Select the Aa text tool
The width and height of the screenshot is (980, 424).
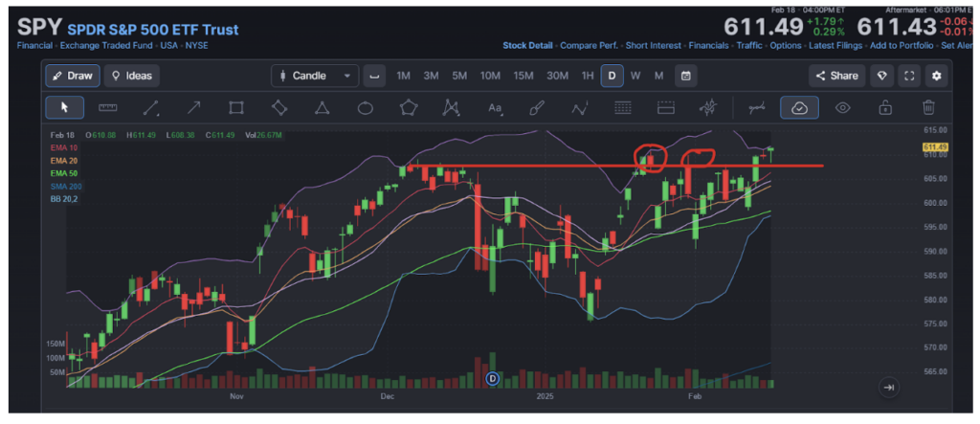[495, 107]
